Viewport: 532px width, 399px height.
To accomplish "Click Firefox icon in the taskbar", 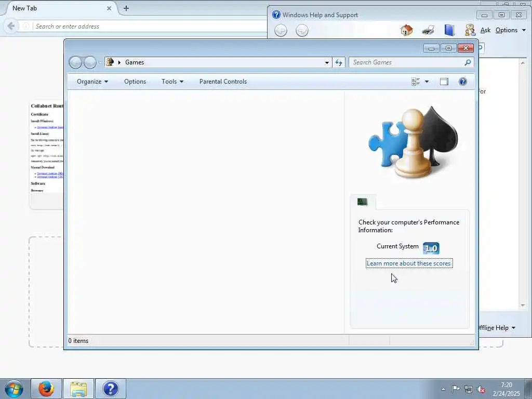I will (x=46, y=389).
